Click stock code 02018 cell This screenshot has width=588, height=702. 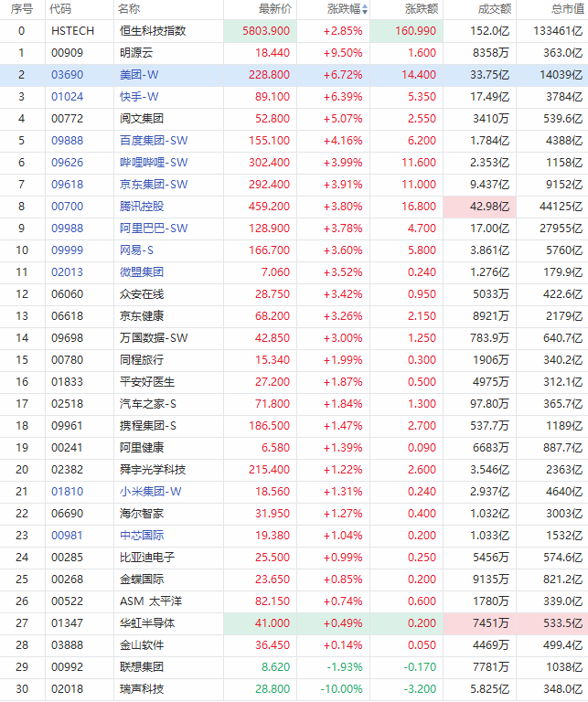[67, 689]
